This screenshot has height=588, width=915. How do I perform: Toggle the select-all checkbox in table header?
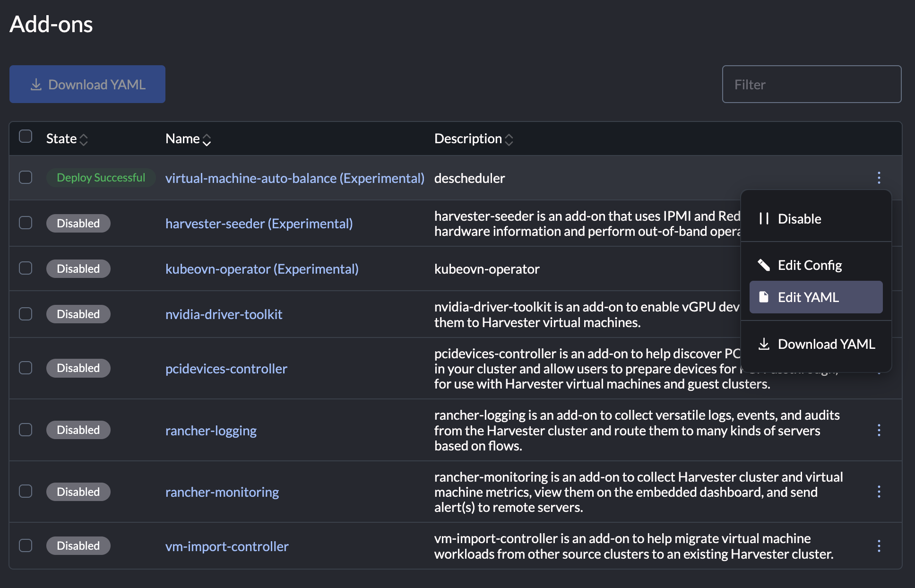[x=26, y=137]
